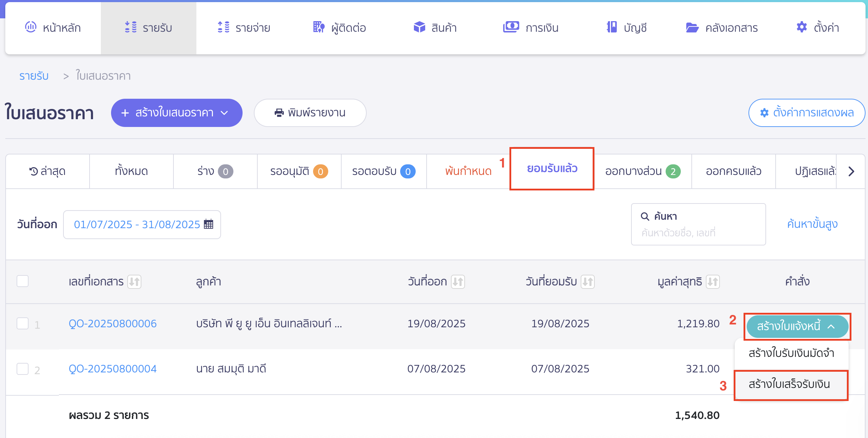Open quotation QO-20250800006
The width and height of the screenshot is (868, 438).
[112, 323]
